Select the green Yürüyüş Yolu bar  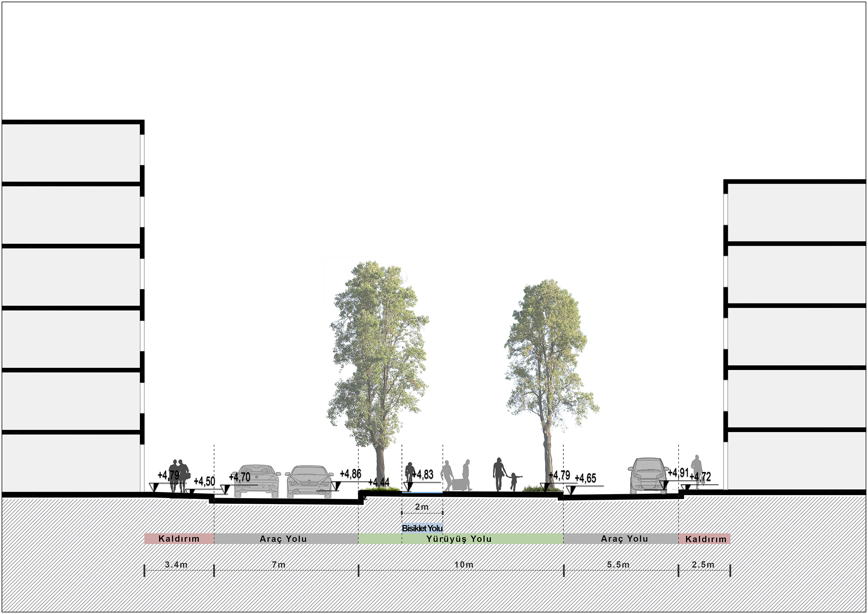[x=459, y=539]
